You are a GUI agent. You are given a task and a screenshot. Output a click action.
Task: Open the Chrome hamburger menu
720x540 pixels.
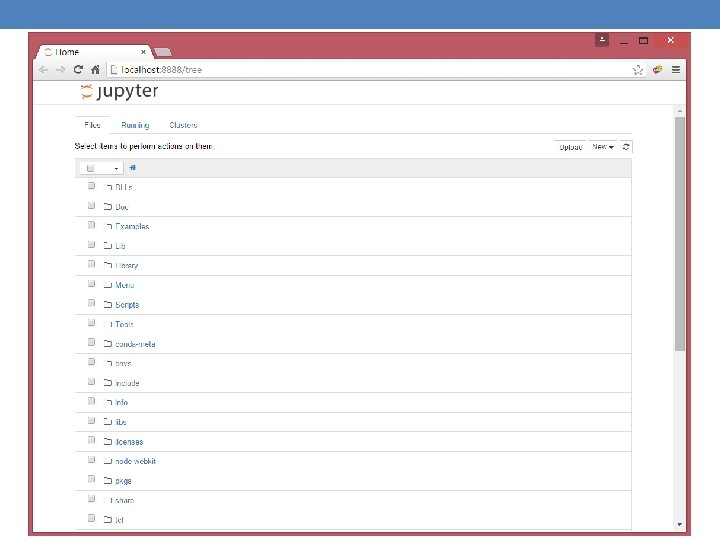pyautogui.click(x=675, y=69)
